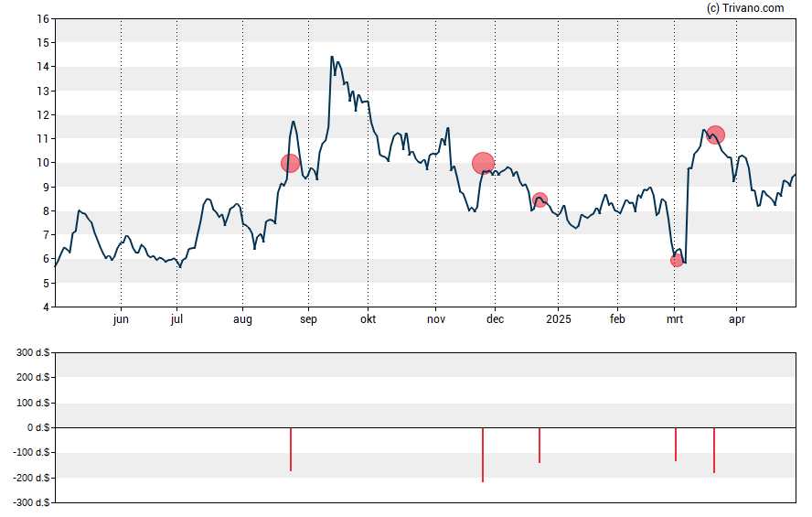Screen dimensions: 812x517
Task: Click the 'feb' axis label
Action: [617, 318]
